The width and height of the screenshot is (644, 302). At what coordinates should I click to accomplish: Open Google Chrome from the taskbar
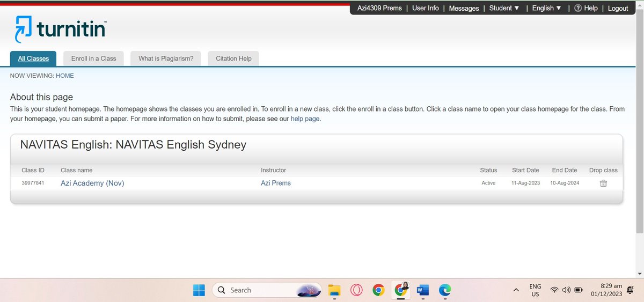pyautogui.click(x=378, y=290)
